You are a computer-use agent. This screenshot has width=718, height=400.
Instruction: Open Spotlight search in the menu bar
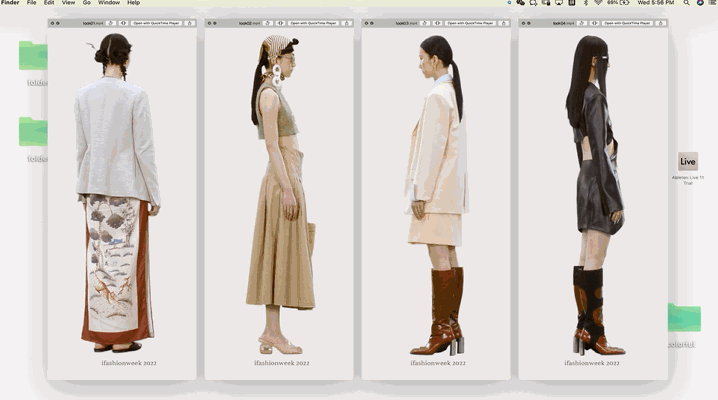686,3
